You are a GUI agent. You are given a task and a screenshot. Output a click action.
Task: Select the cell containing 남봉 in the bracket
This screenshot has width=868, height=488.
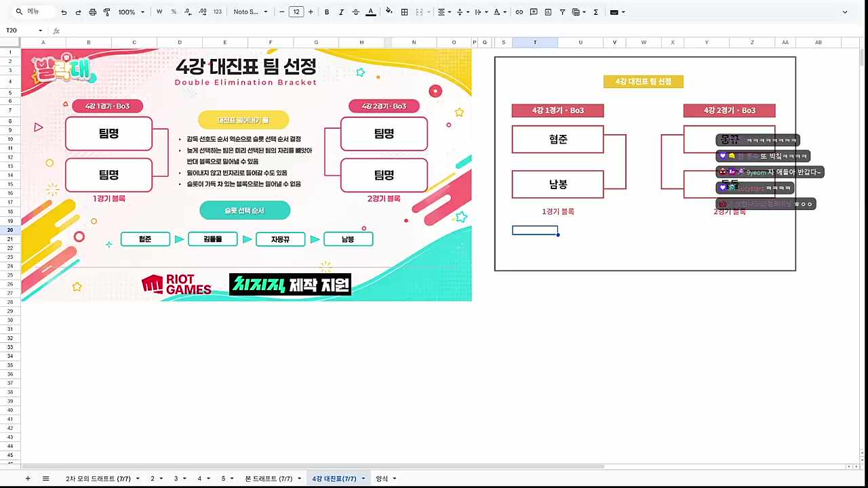[558, 184]
